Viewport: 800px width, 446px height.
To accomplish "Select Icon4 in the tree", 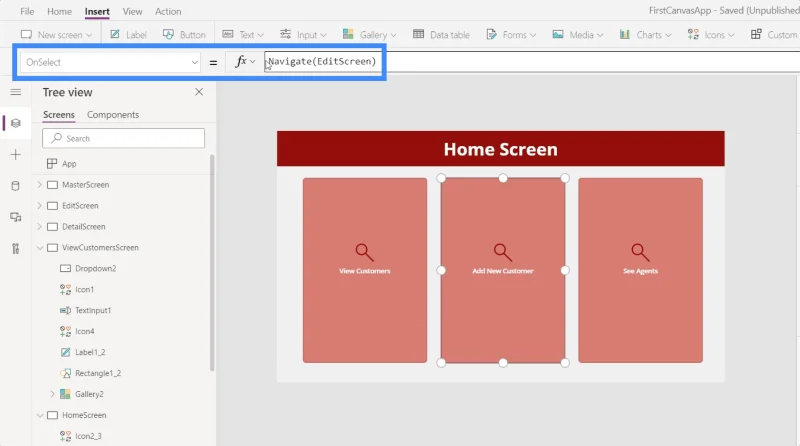I will [85, 331].
